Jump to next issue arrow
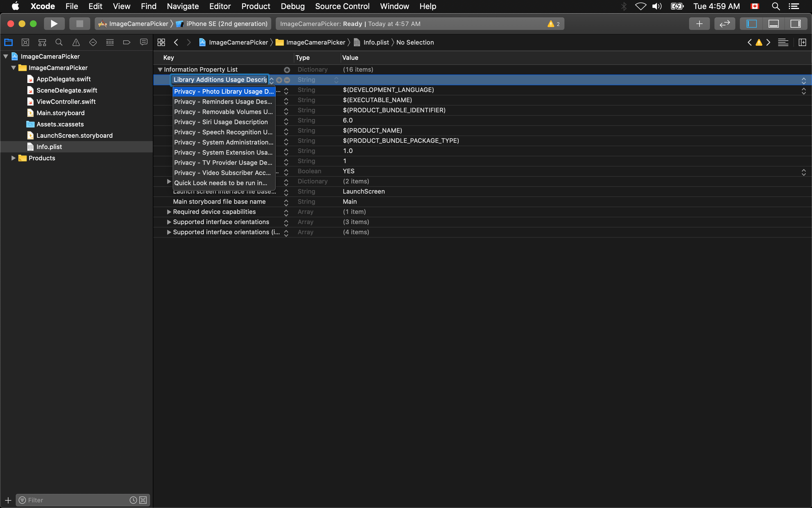Viewport: 812px width, 508px height. click(x=768, y=42)
